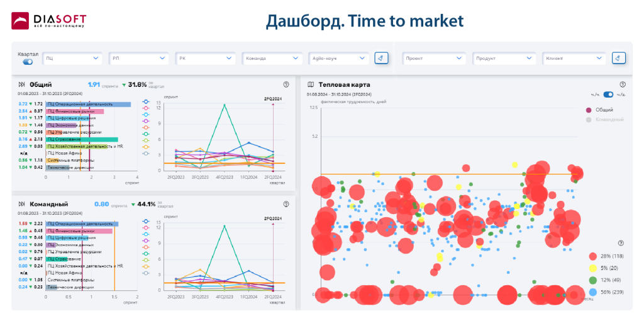This screenshot has width=644, height=323.
Task: Click the 2FQ2024 marker label in Командный chart
Action: 273,218
